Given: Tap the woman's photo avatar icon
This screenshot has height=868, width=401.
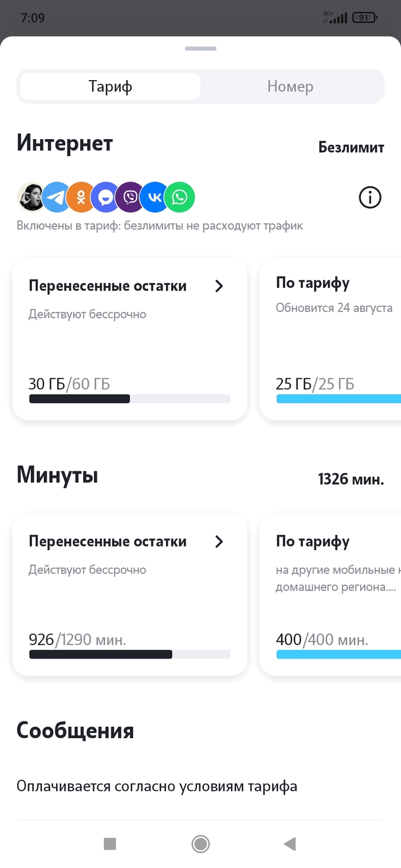Looking at the screenshot, I should [x=30, y=198].
